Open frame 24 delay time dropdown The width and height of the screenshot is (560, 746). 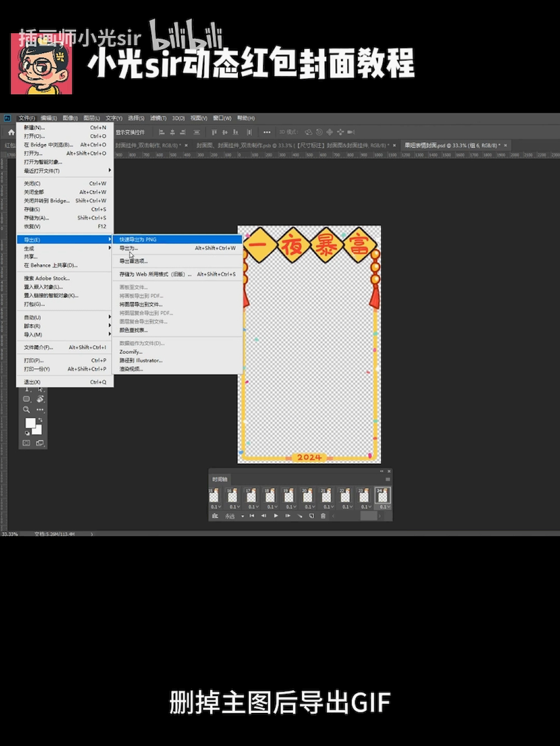click(384, 507)
